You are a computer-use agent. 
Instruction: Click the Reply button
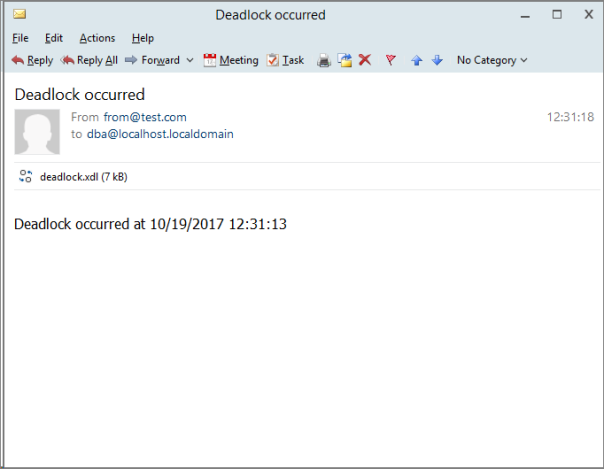pos(32,60)
